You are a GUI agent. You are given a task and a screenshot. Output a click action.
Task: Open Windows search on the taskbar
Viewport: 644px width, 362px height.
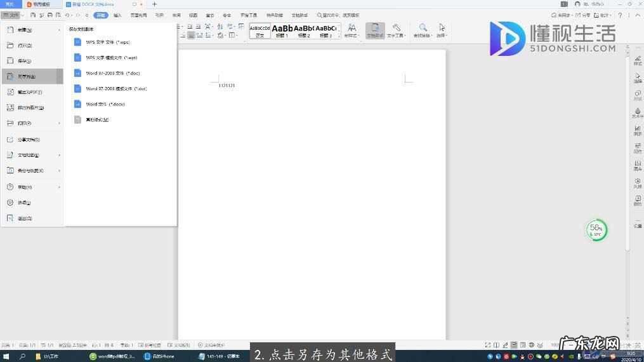point(22,356)
